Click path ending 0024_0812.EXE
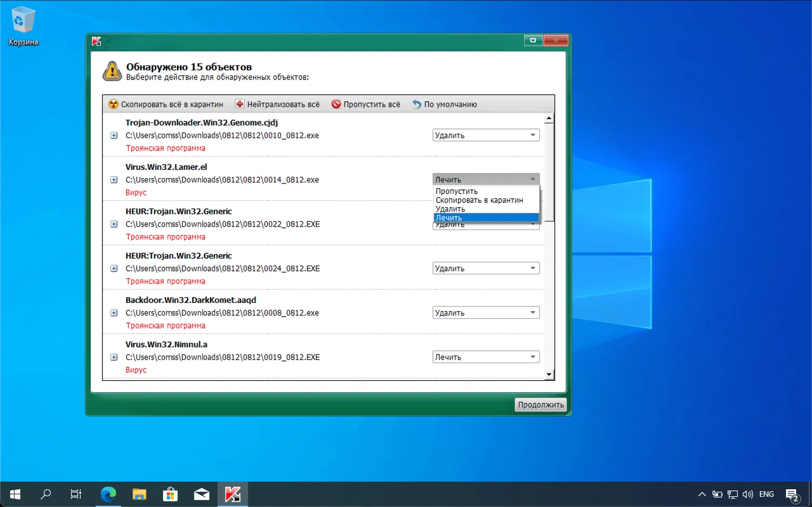The width and height of the screenshot is (812, 507). tap(222, 268)
